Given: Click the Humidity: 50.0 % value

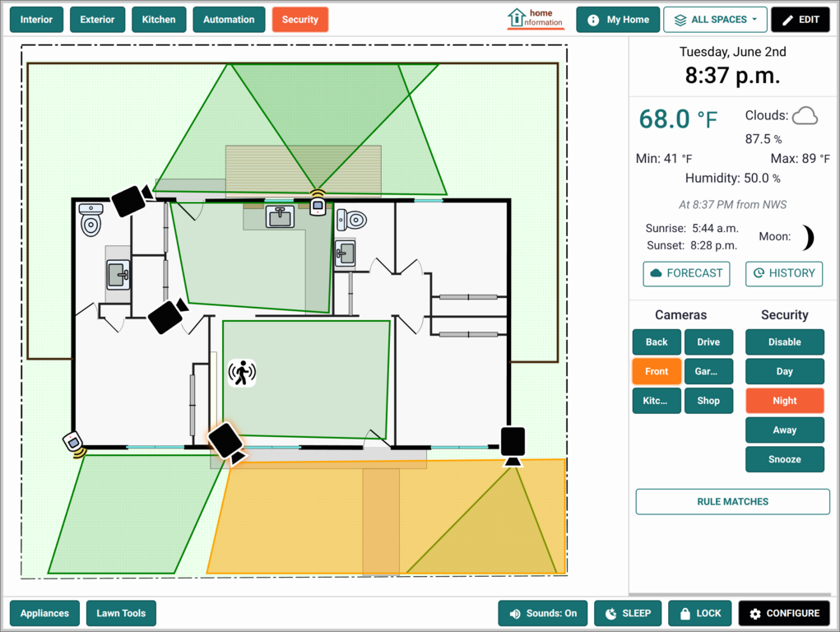Looking at the screenshot, I should coord(732,179).
